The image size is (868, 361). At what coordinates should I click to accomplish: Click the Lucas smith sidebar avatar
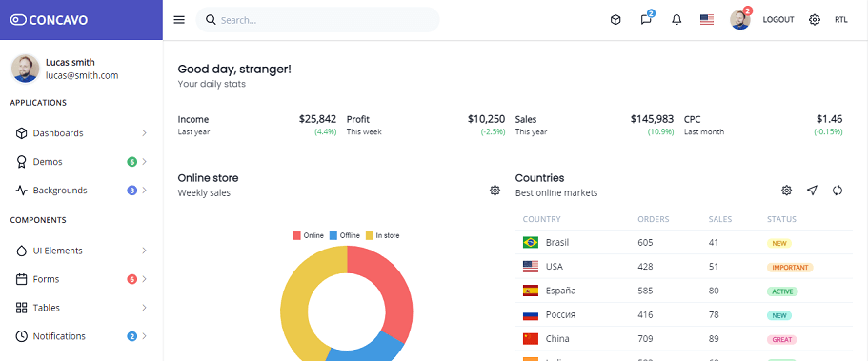point(25,69)
